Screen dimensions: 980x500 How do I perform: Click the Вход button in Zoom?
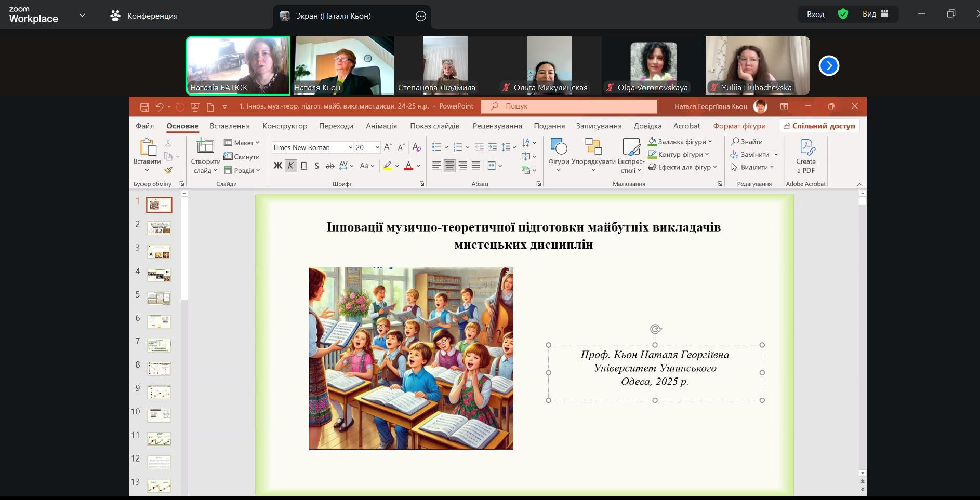[x=815, y=15]
